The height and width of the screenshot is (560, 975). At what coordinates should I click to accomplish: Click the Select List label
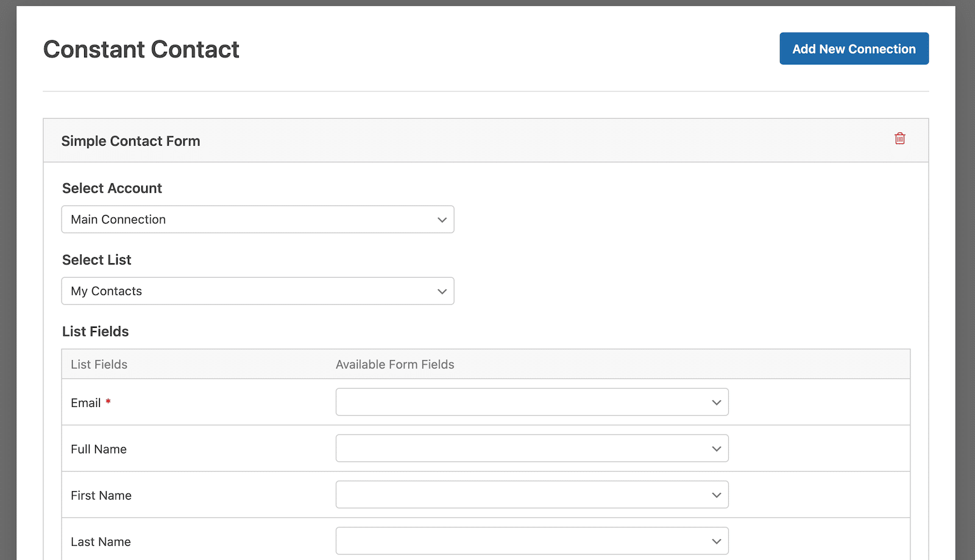click(x=97, y=260)
